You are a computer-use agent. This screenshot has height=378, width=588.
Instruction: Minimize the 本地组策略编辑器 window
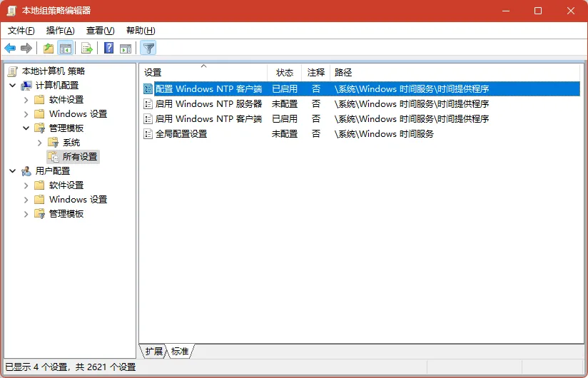(x=506, y=11)
